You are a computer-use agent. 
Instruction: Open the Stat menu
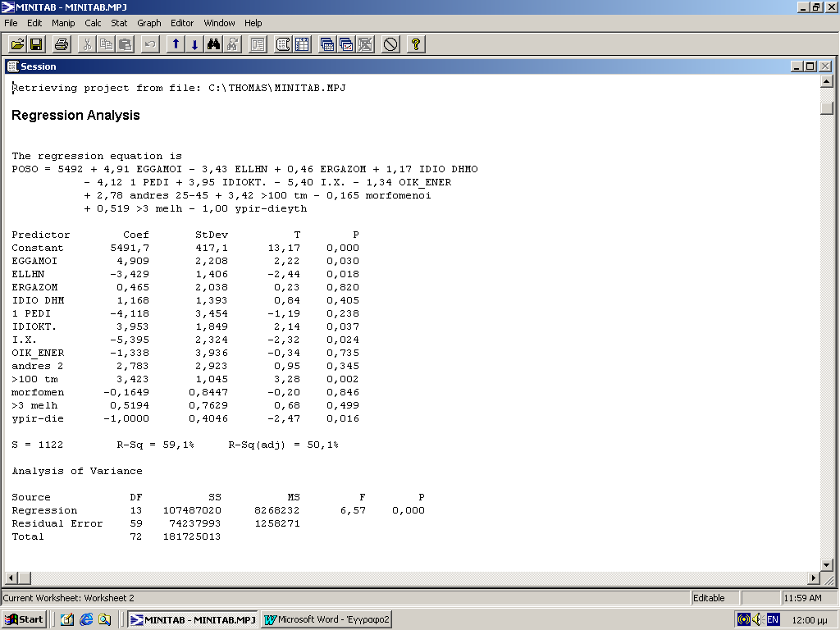(x=119, y=23)
